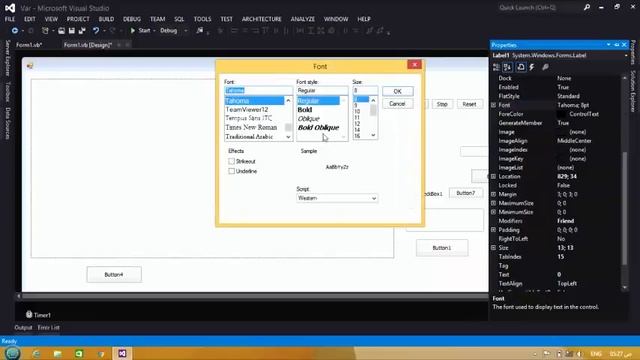Click the Save All toolbar icon
This screenshot has height=360, width=640.
(x=82, y=31)
